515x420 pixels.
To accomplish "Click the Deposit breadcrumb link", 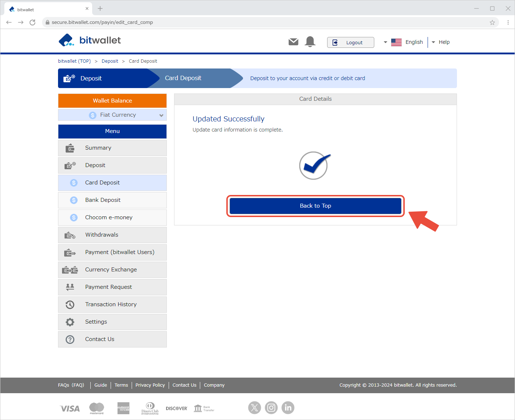I will coord(110,61).
